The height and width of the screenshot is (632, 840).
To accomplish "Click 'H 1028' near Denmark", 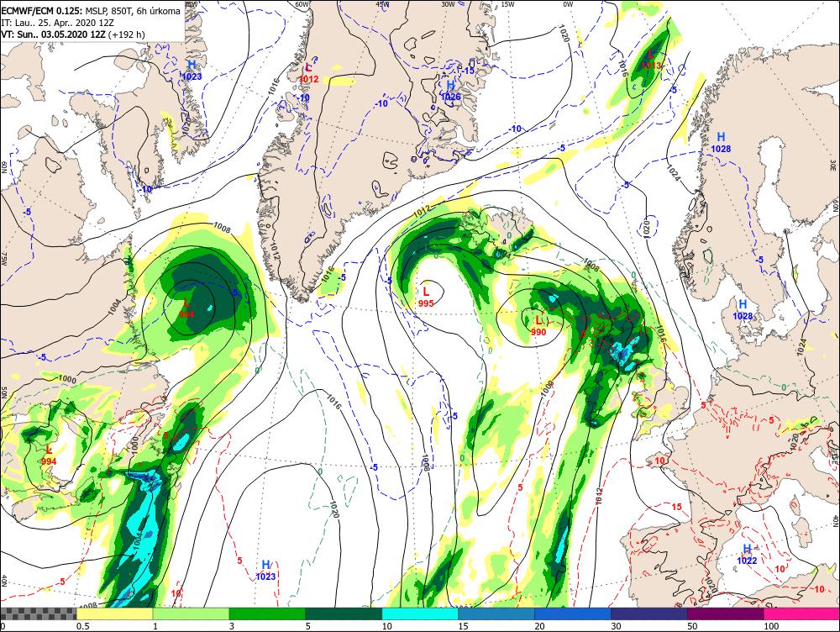I will 743,310.
